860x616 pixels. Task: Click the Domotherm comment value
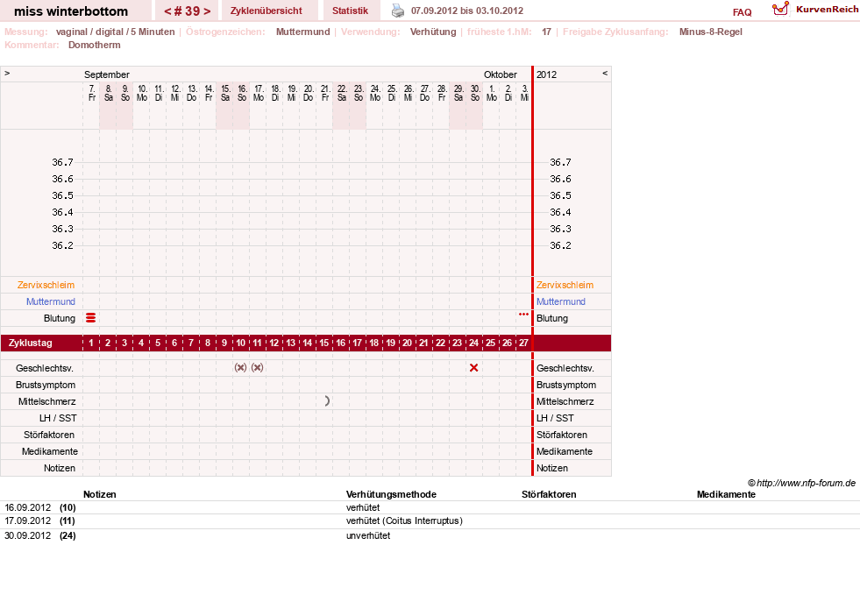coord(95,45)
